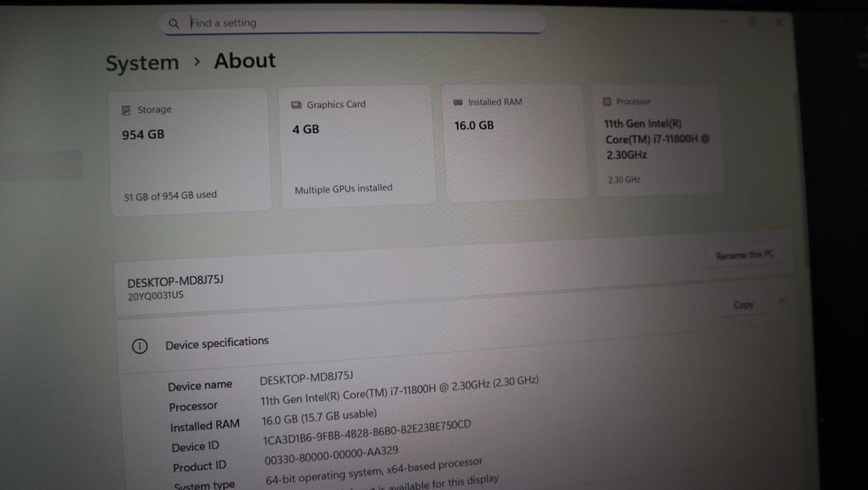Open the Storage 954 GB card
The height and width of the screenshot is (490, 868).
pyautogui.click(x=190, y=152)
